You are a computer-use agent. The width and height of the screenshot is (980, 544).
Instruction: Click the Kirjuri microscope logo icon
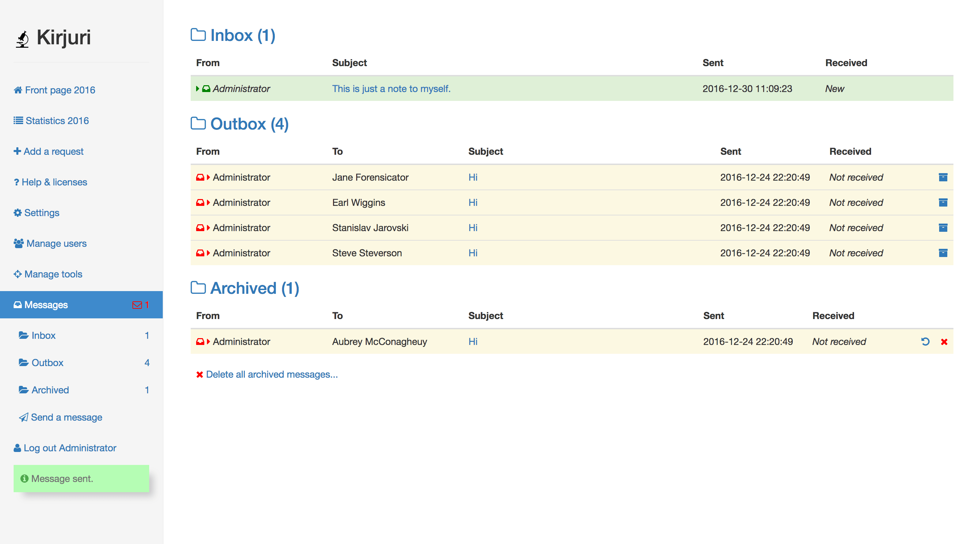(22, 39)
